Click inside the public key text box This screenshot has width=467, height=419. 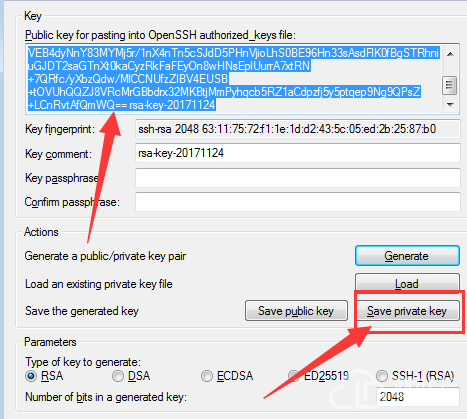pos(234,79)
